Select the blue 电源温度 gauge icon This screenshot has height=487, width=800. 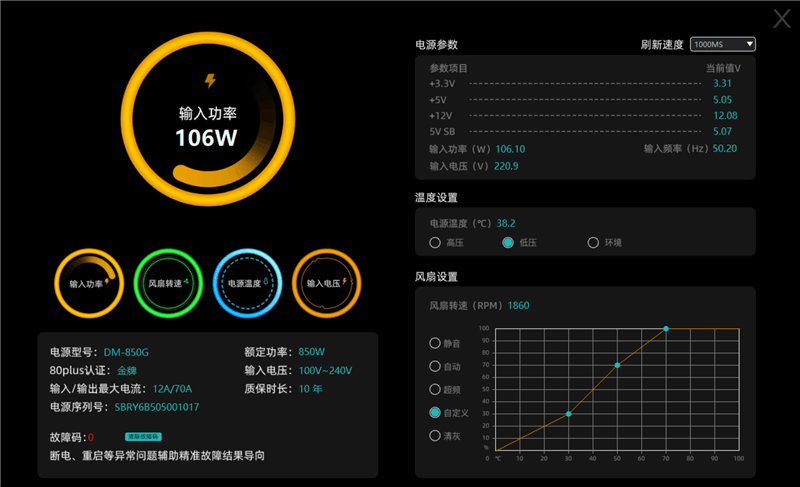(247, 283)
